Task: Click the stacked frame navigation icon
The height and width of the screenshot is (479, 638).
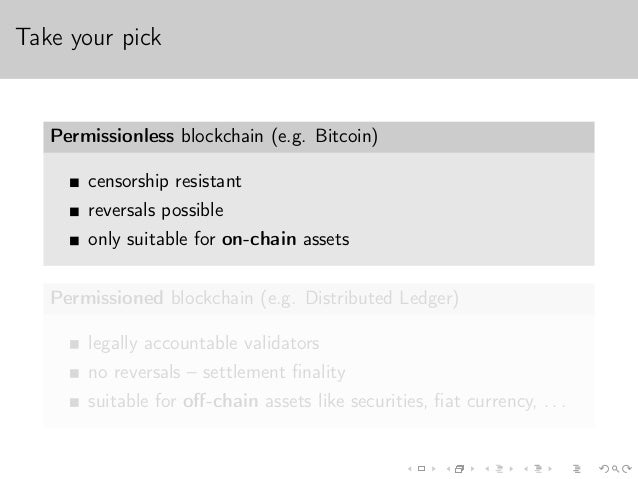Action: [459, 469]
